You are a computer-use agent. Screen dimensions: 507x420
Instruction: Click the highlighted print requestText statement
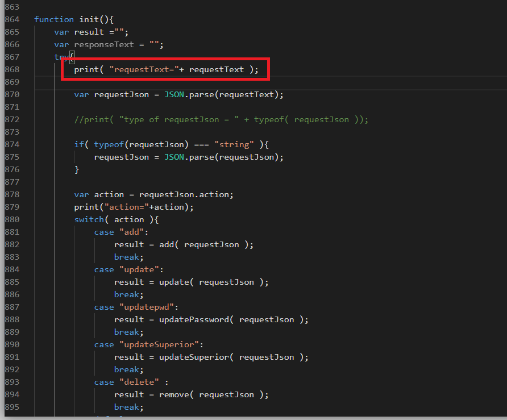pos(165,69)
